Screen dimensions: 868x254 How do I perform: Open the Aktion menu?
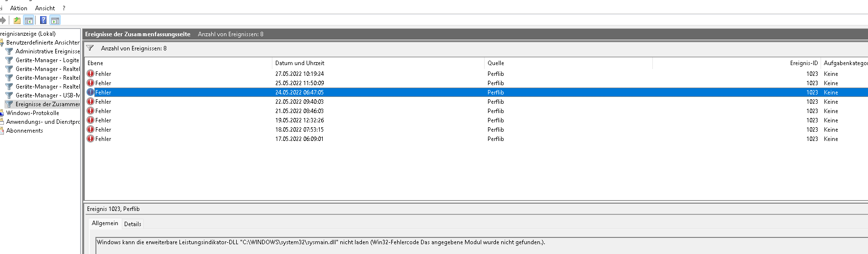point(19,8)
